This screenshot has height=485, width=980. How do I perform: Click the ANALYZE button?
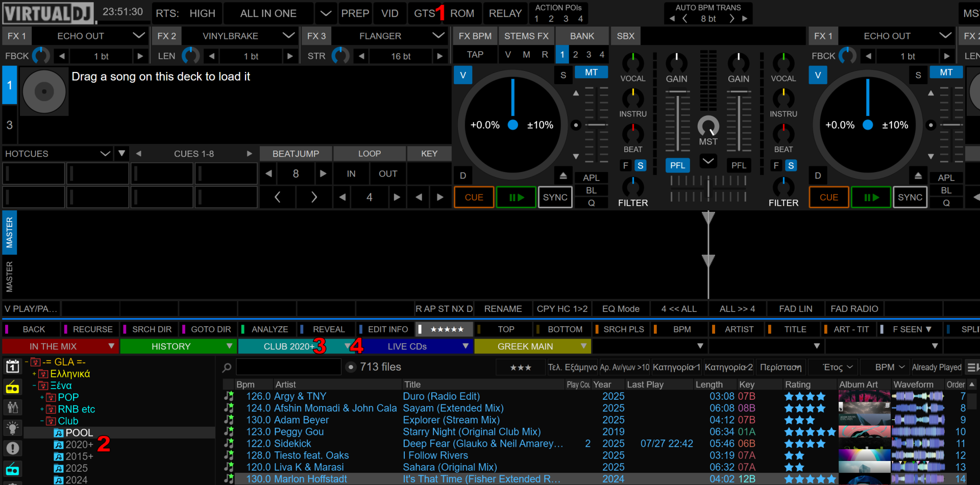pos(269,329)
